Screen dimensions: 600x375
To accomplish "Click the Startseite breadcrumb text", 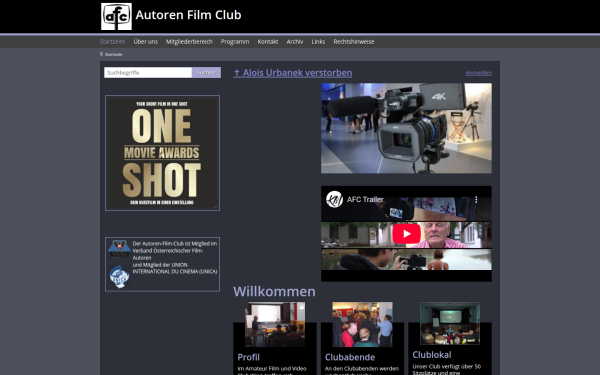I will 114,54.
